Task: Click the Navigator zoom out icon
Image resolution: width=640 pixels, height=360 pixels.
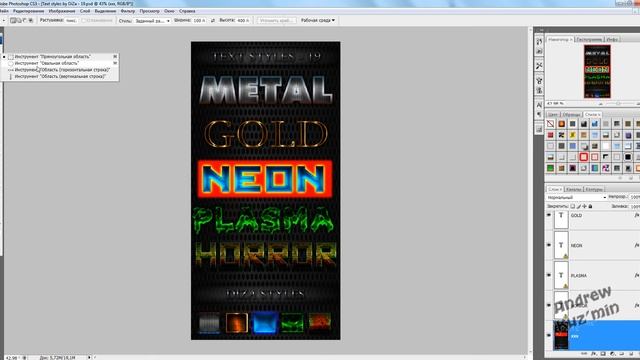Action: coord(600,104)
